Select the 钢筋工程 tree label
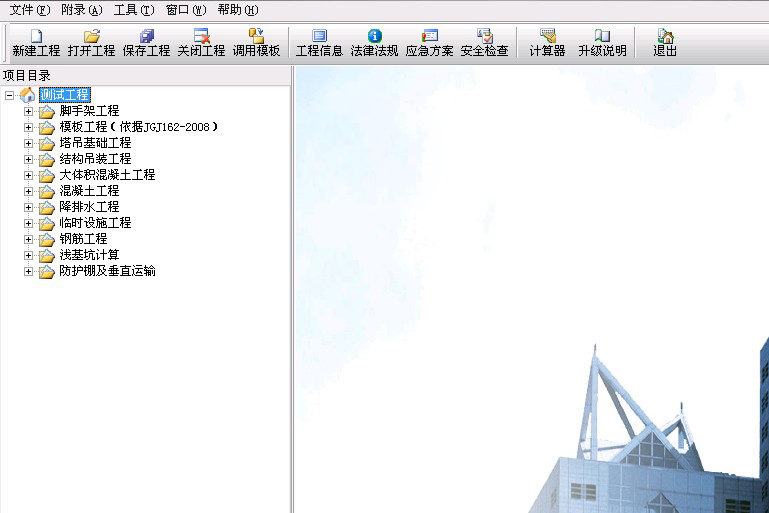 (x=83, y=239)
